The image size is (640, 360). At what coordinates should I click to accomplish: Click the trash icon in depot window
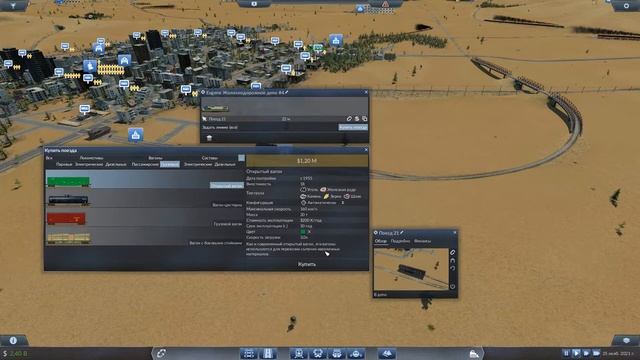point(209,138)
